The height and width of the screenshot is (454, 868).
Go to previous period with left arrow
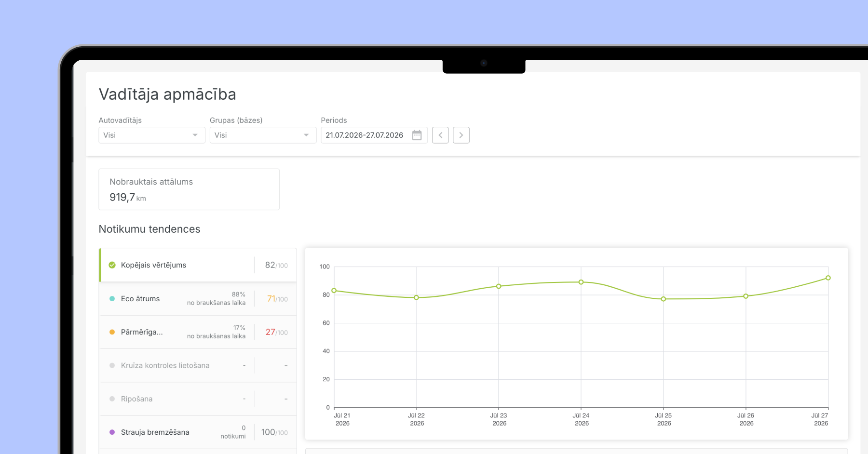tap(440, 135)
